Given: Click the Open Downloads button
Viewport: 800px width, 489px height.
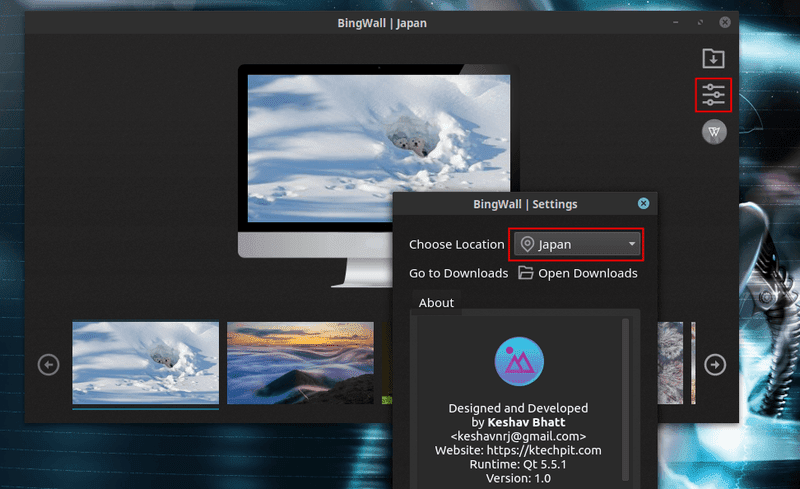Looking at the screenshot, I should click(x=578, y=273).
